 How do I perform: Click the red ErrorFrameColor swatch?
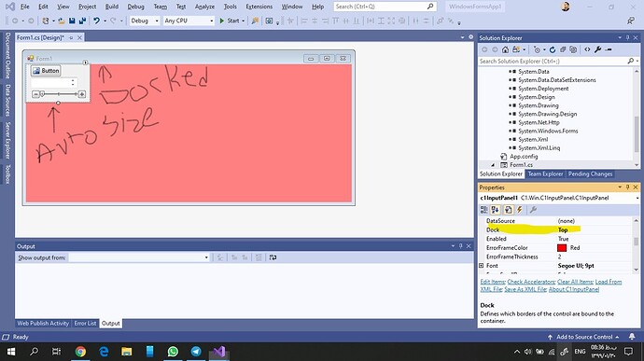coord(562,248)
